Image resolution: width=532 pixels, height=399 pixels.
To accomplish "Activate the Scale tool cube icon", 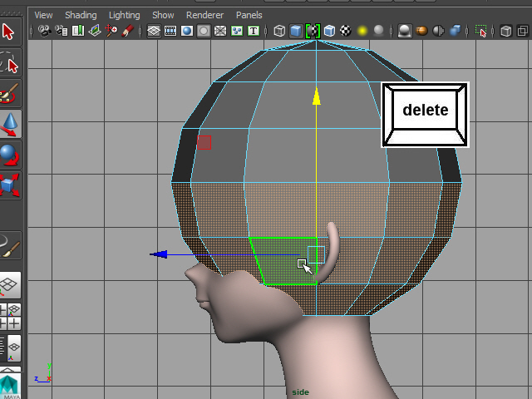I will point(9,185).
